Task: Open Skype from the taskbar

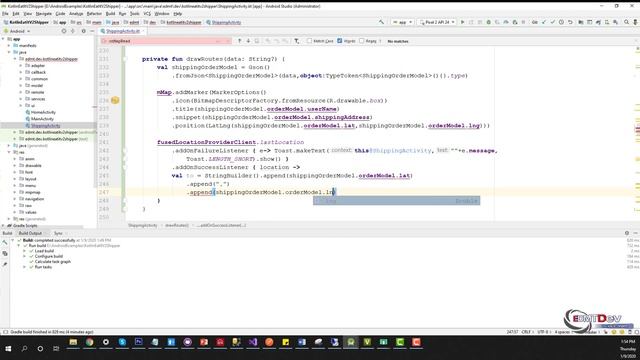Action: click(122, 342)
